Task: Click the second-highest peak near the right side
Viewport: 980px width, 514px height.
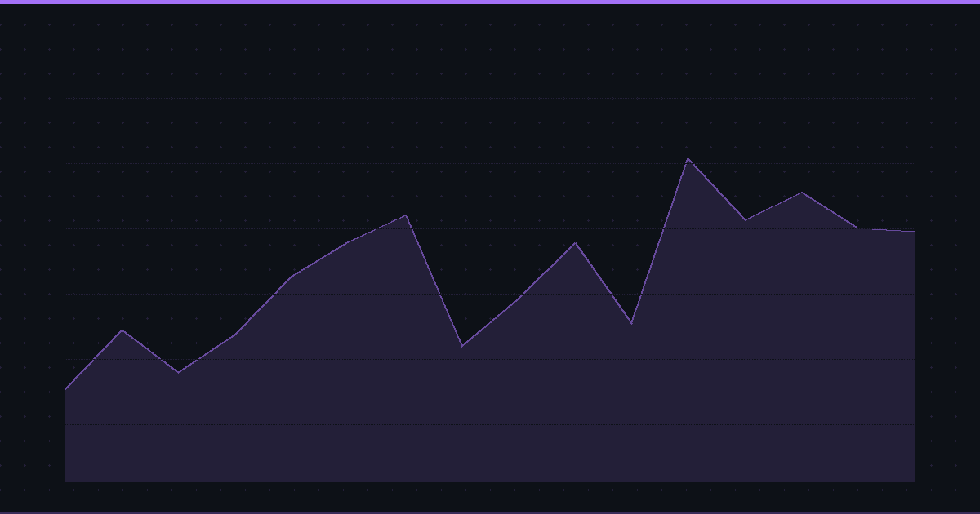Action: point(802,193)
